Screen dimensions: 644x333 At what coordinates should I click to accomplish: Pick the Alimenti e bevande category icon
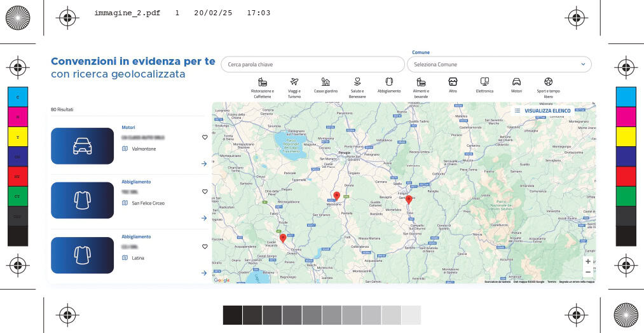(421, 82)
